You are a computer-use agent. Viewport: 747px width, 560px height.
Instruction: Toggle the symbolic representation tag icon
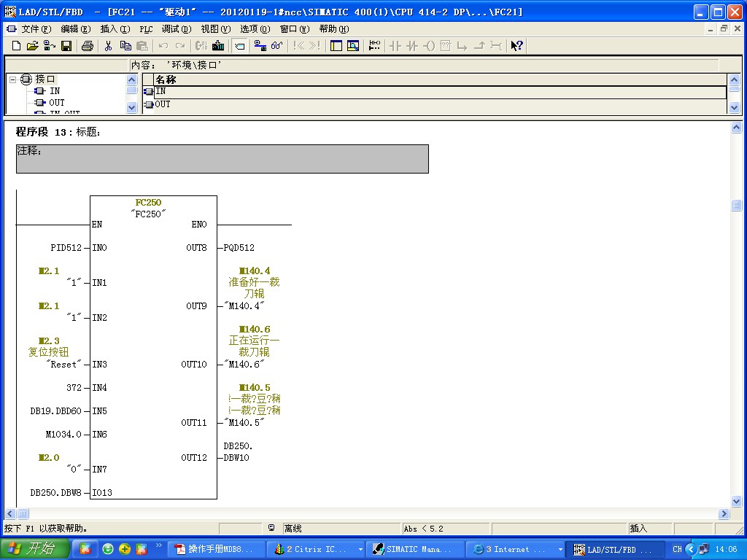[240, 46]
